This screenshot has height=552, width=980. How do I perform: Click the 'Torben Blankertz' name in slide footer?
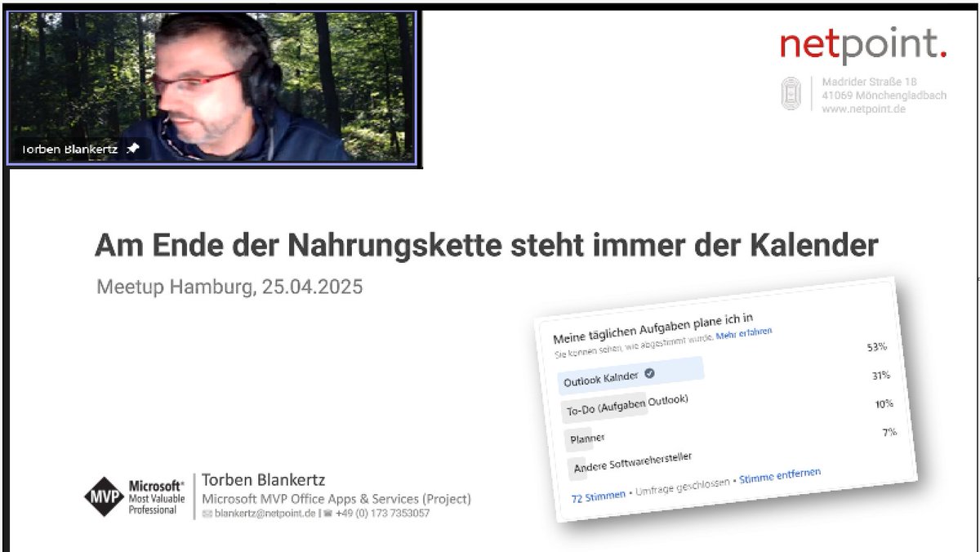[x=263, y=480]
